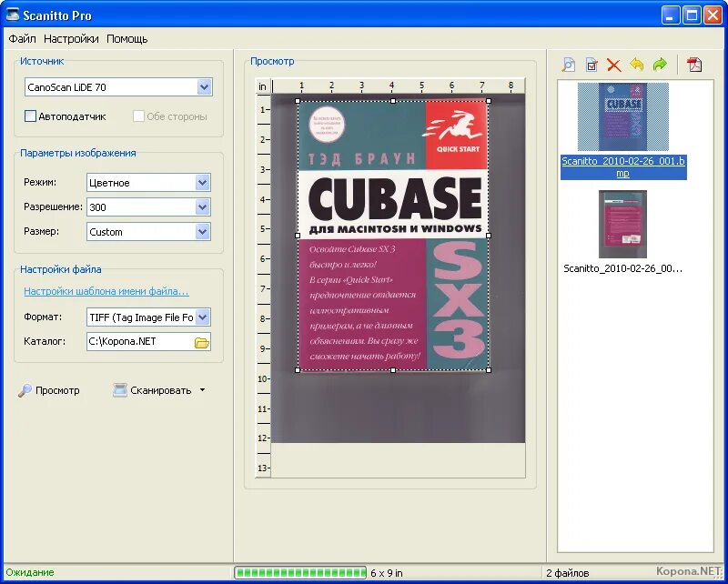Delete selected scan with red X icon
728x584 pixels.
pyautogui.click(x=613, y=65)
